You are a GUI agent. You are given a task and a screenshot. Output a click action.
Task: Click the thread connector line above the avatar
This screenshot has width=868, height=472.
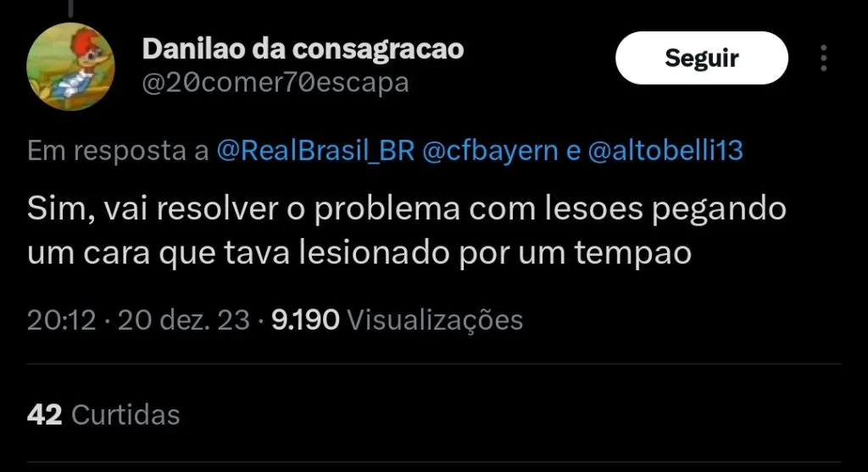[x=71, y=8]
